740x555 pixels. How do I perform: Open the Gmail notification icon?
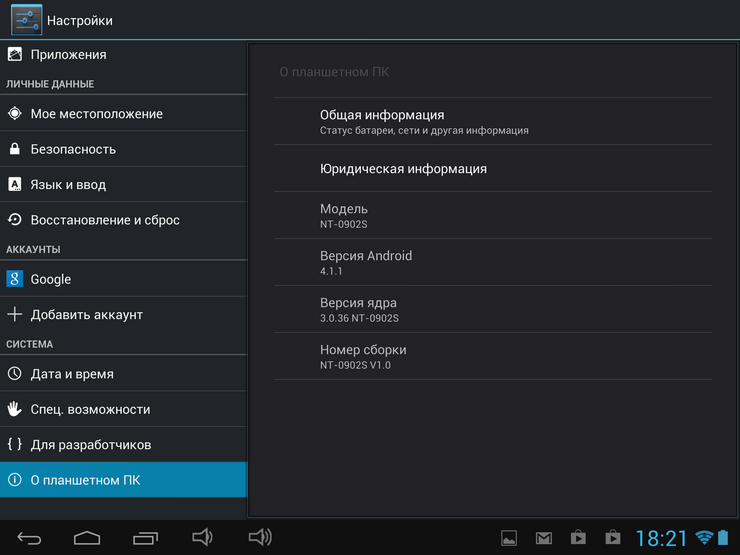(x=544, y=538)
